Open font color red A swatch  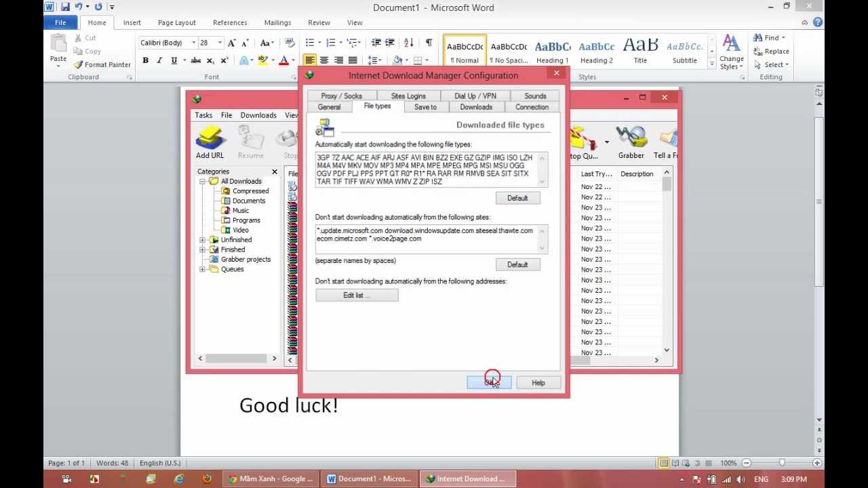[x=283, y=60]
